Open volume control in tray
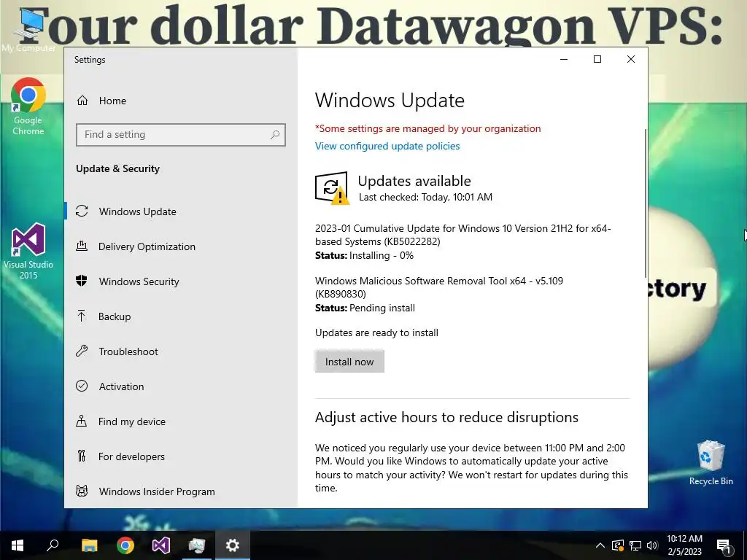747x560 pixels. click(652, 545)
